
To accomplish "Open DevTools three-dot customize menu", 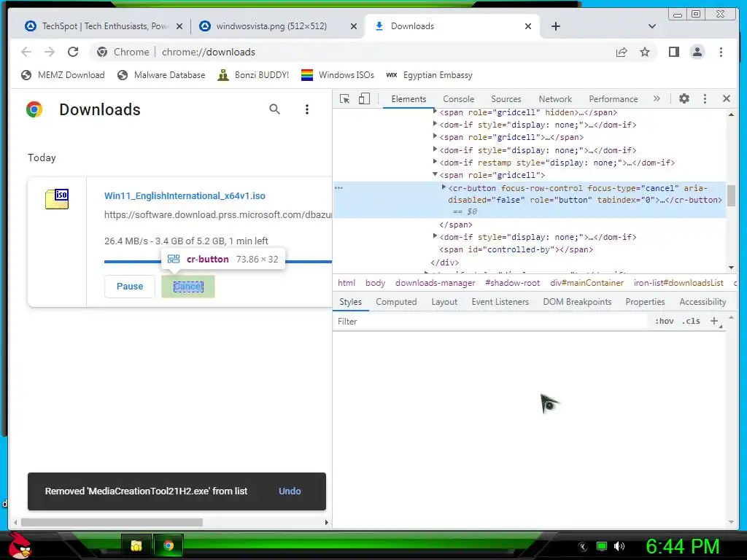I will coord(705,98).
